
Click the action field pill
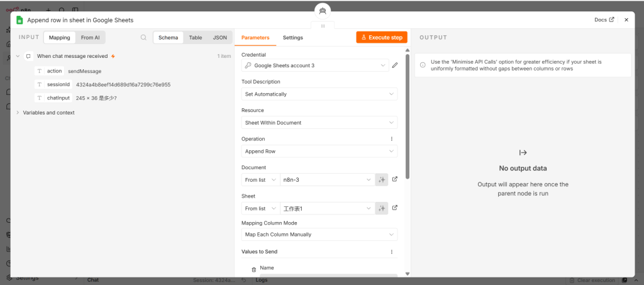49,71
